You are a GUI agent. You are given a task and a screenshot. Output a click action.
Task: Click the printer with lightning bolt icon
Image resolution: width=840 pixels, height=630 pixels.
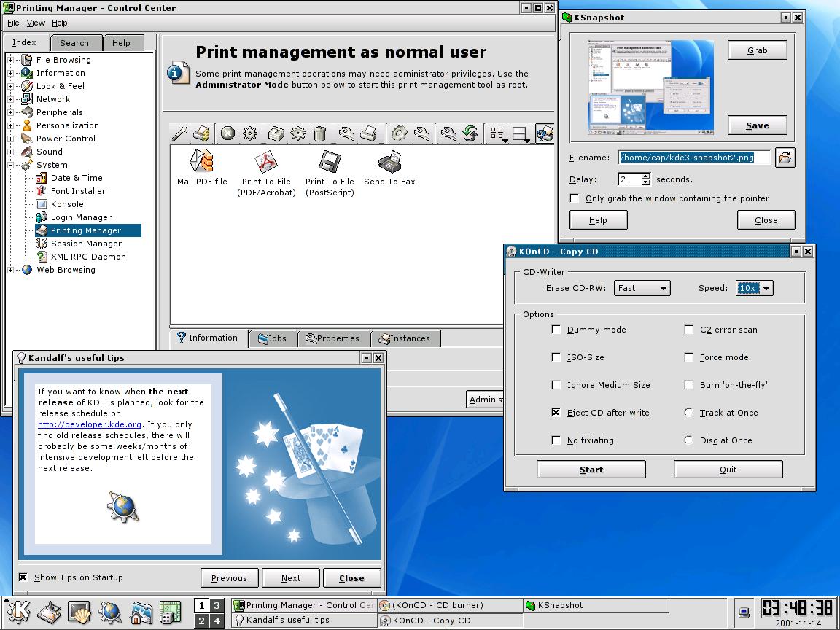point(201,133)
